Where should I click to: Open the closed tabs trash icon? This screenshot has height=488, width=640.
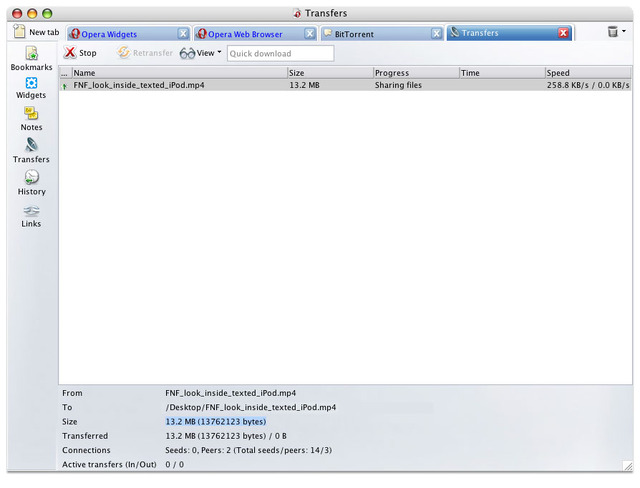(612, 31)
